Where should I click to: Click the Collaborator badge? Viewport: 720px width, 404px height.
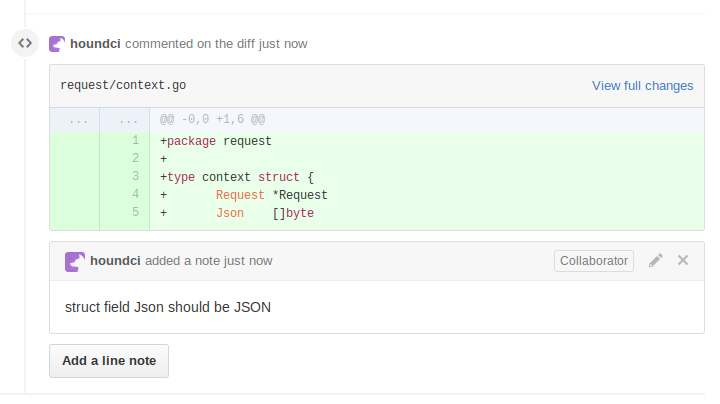click(594, 261)
